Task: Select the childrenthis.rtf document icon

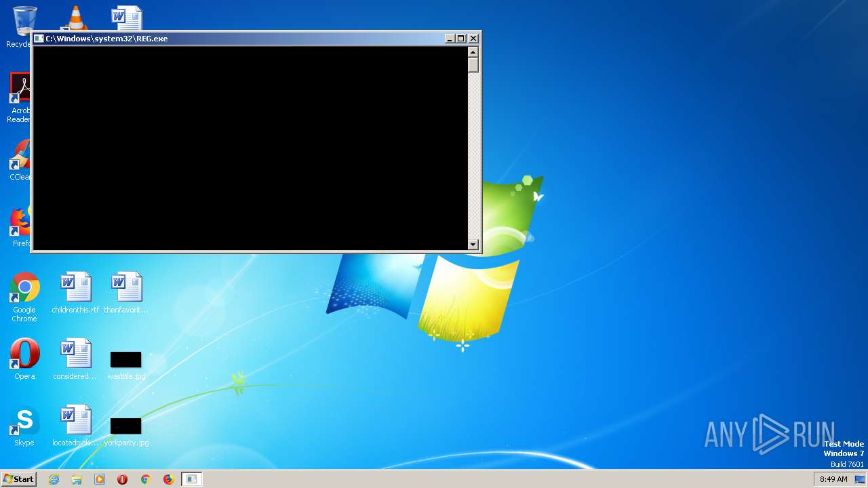Action: tap(75, 293)
